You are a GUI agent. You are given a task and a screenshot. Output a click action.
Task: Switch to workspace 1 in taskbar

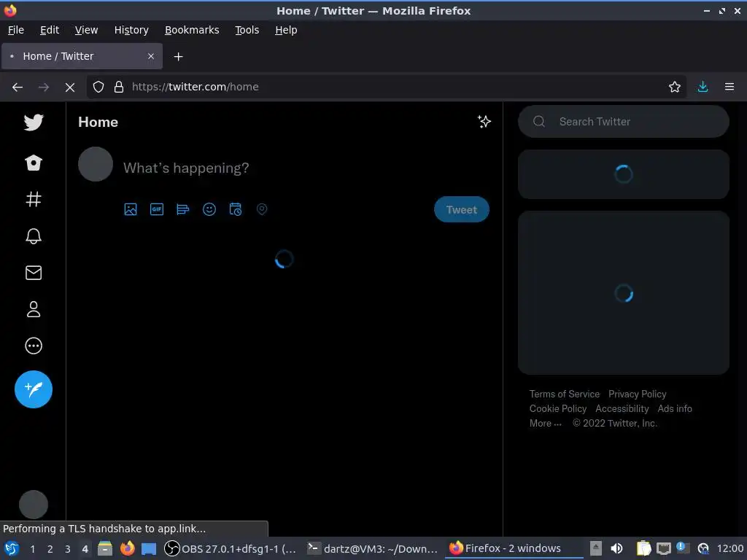[x=32, y=549]
